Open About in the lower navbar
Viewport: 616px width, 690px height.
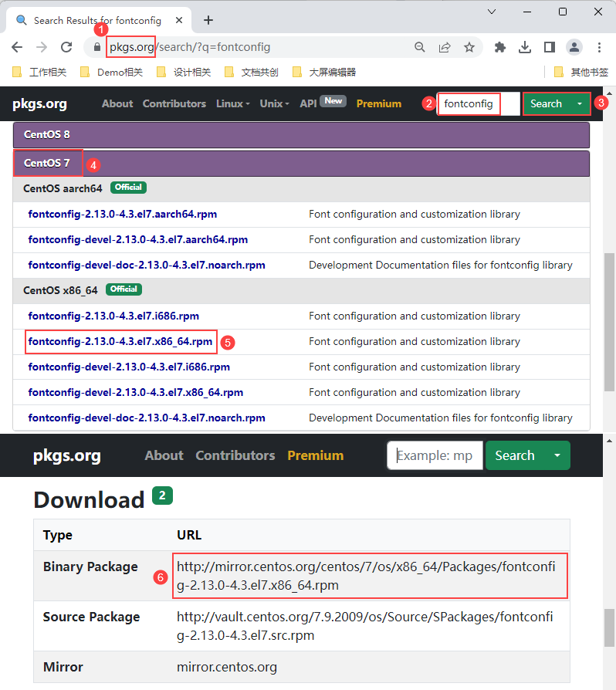164,456
